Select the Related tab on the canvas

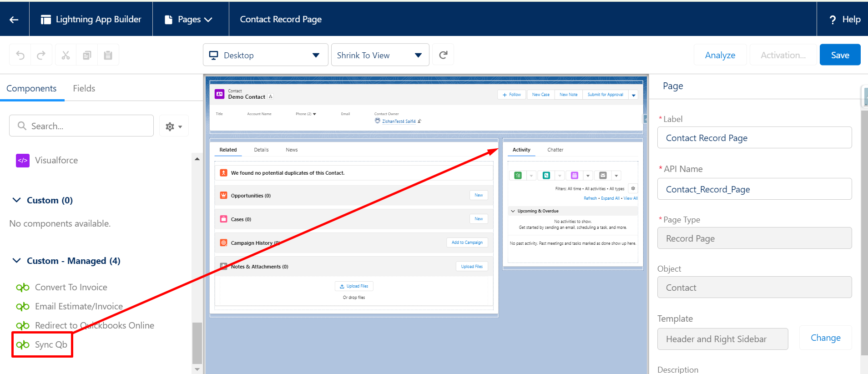point(228,150)
